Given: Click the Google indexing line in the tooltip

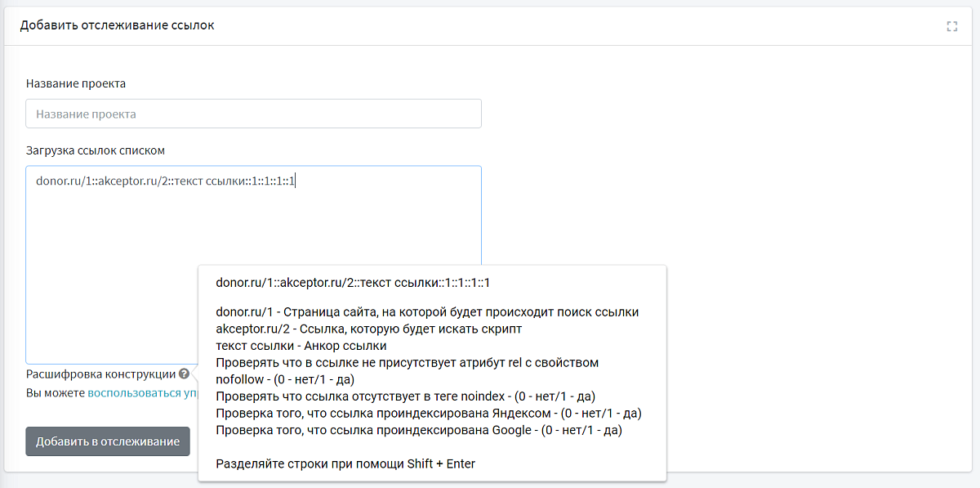Looking at the screenshot, I should pos(419,430).
